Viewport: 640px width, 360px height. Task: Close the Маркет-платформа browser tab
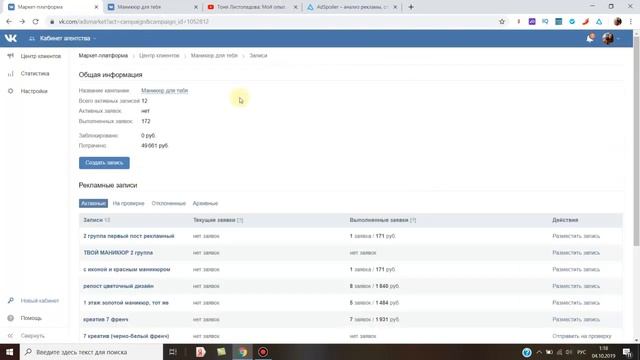pos(96,7)
